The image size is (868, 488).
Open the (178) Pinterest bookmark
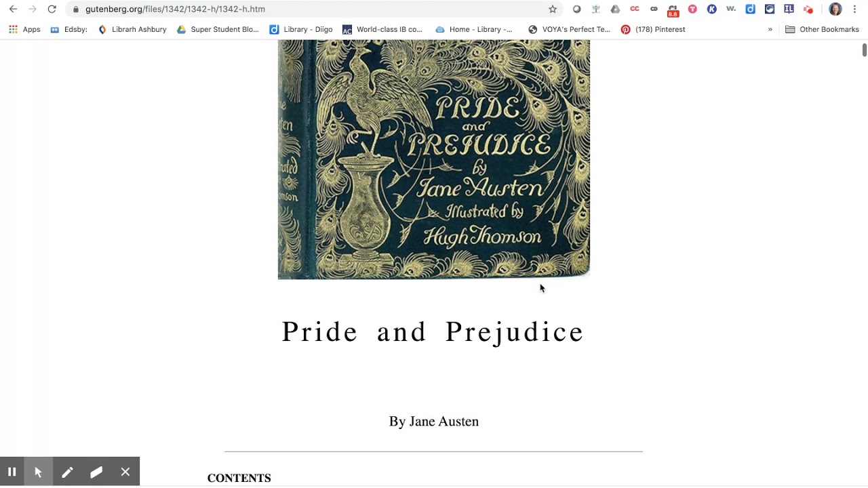(x=653, y=29)
